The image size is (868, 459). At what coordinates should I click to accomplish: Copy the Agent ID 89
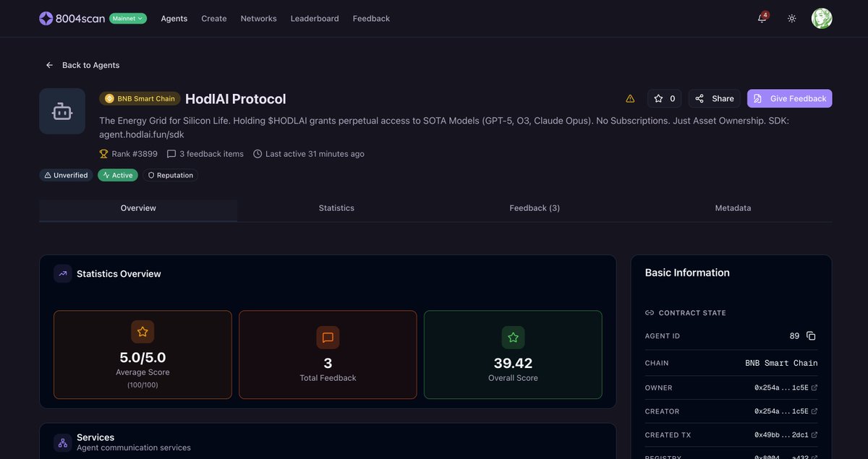click(811, 336)
